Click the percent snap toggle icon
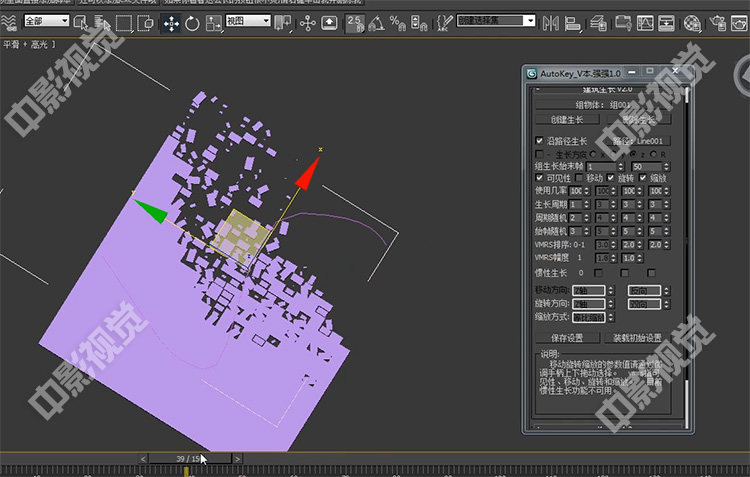The image size is (750, 477). coord(397,22)
